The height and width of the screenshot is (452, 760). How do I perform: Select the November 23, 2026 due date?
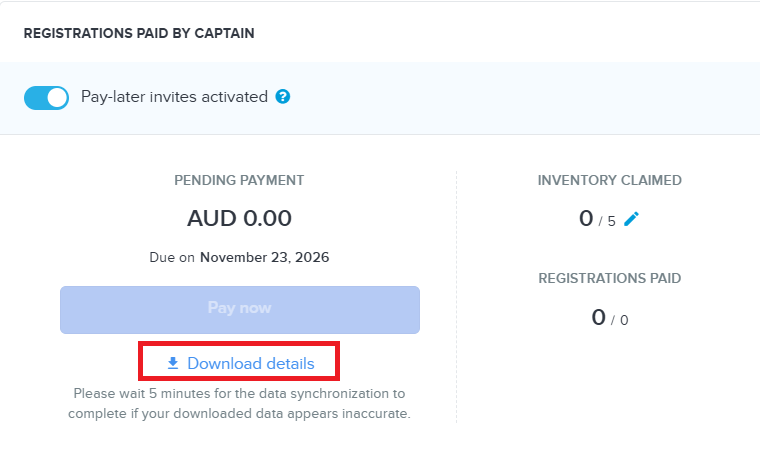[265, 257]
